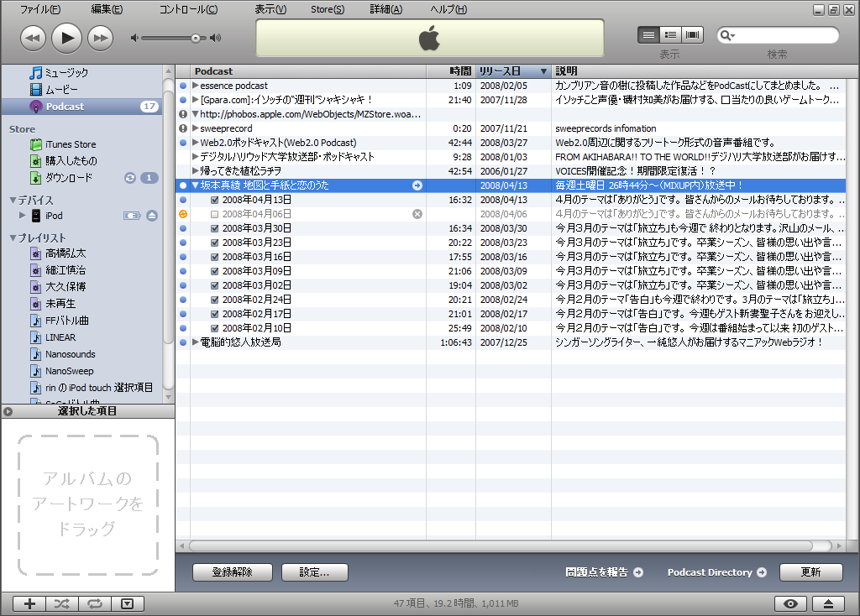Uncheck the 2008年03月30日 episode checkbox
Image resolution: width=860 pixels, height=616 pixels.
click(215, 228)
